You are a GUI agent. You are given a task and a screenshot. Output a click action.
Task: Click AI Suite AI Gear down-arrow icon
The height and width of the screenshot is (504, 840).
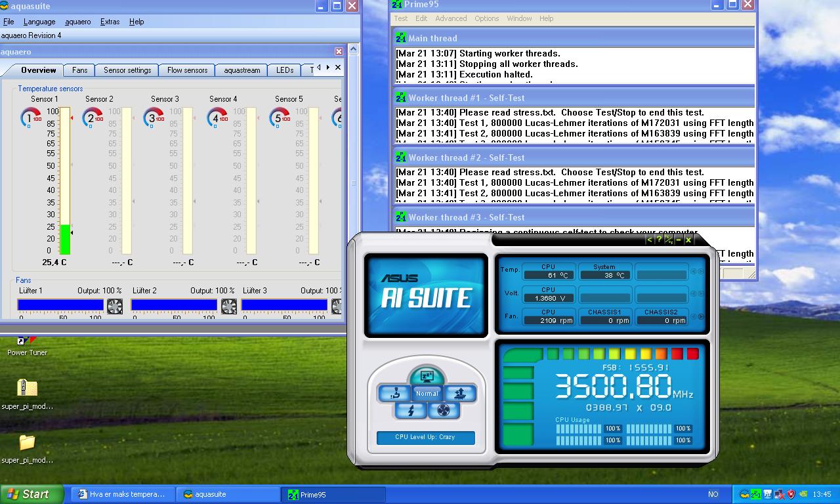pos(394,393)
